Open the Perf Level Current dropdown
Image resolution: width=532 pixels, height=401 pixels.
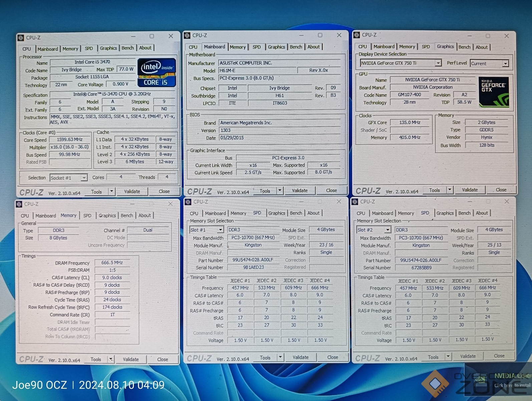(505, 63)
